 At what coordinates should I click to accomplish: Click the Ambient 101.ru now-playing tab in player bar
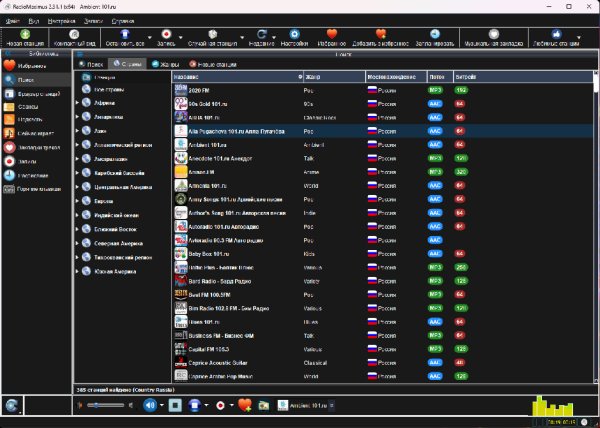(x=306, y=405)
